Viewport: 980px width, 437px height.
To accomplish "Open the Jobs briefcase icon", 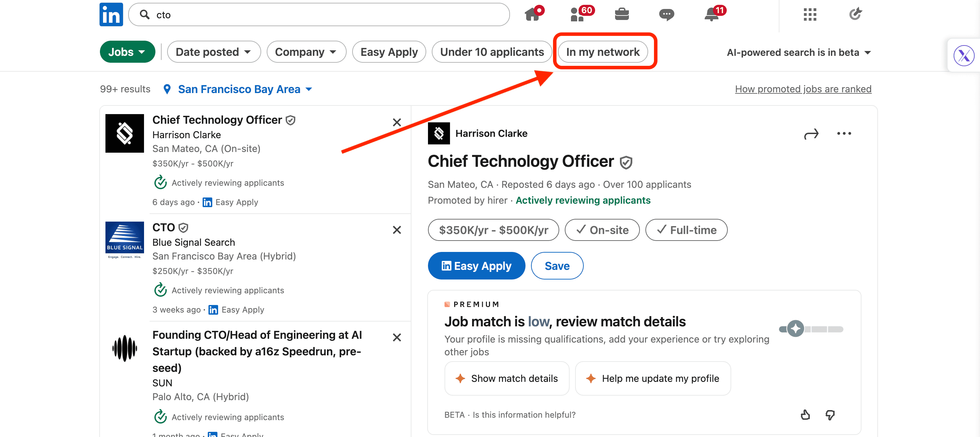I will point(622,14).
